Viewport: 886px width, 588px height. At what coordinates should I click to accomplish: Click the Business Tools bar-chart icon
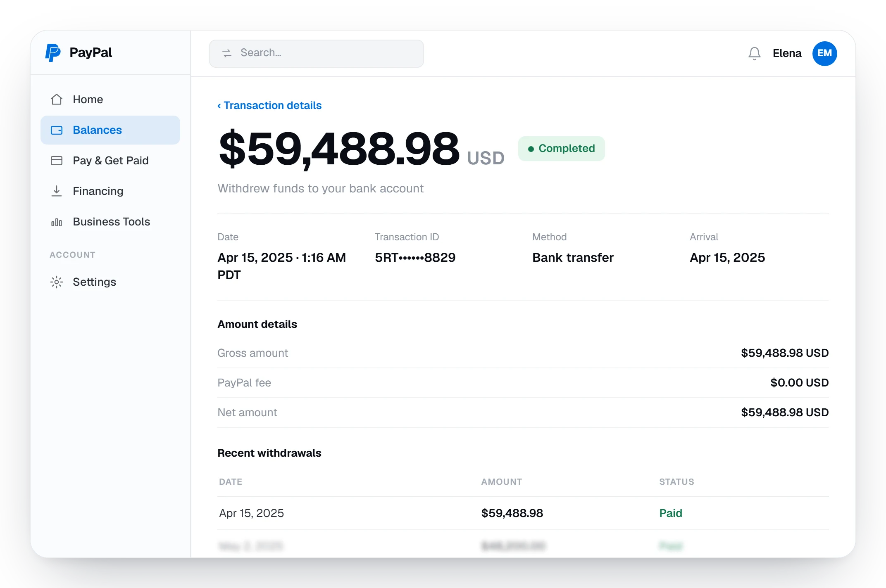[57, 222]
